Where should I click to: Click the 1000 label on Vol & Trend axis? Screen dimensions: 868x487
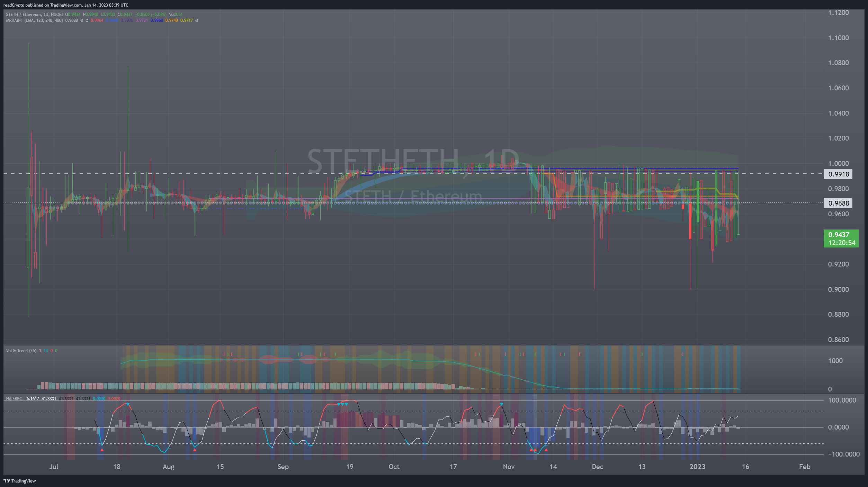pos(835,361)
